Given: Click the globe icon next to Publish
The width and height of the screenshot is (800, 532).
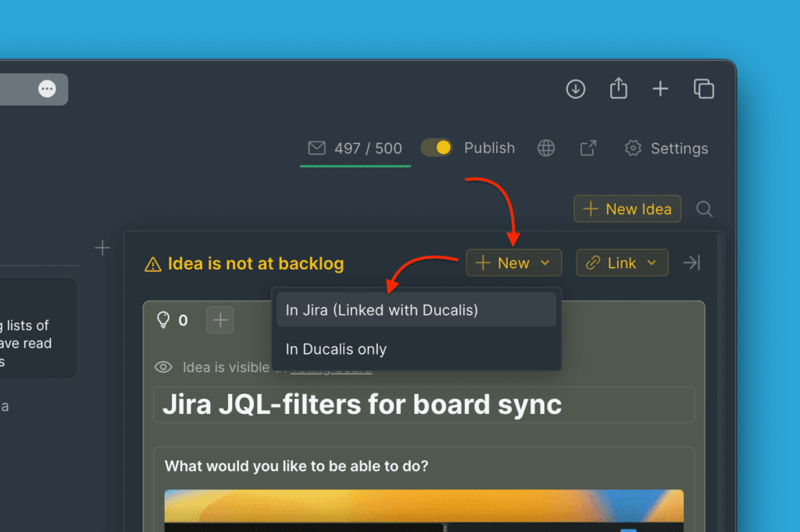Looking at the screenshot, I should (x=546, y=148).
